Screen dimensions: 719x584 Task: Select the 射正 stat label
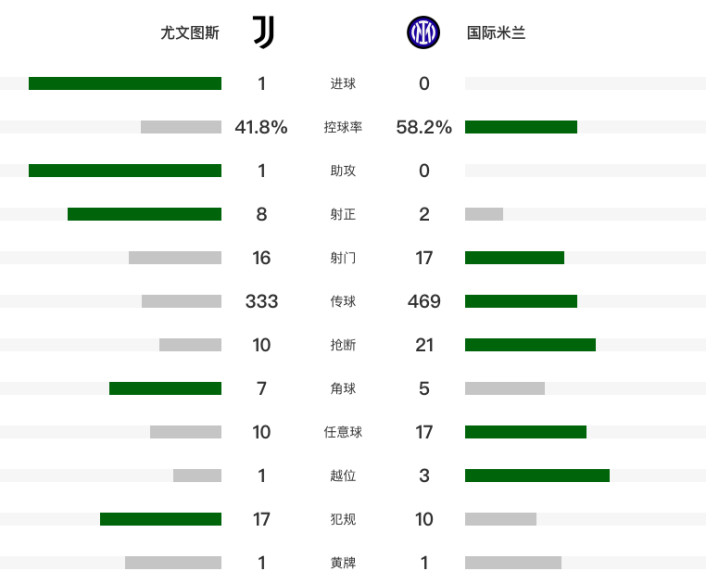[343, 214]
